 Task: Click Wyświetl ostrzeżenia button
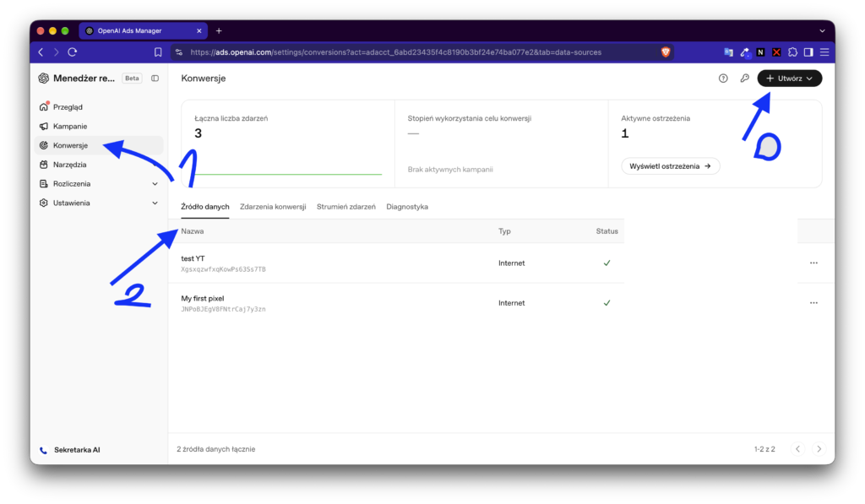click(x=670, y=166)
